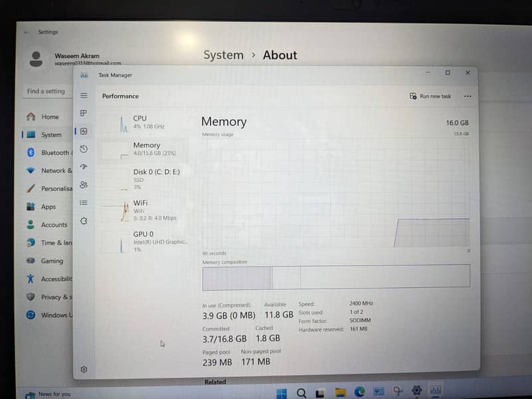Open Task Manager settings gear icon
The image size is (532, 399).
pyautogui.click(x=84, y=369)
